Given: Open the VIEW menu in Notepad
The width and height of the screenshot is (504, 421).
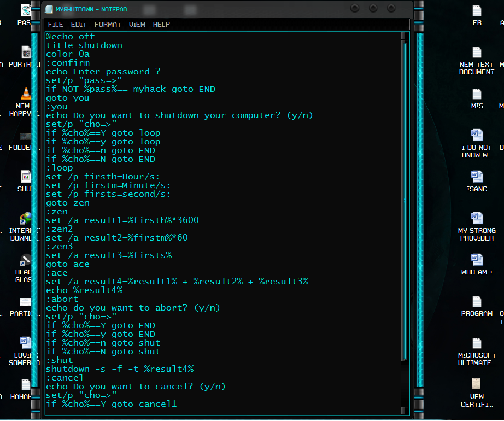Looking at the screenshot, I should (x=137, y=24).
